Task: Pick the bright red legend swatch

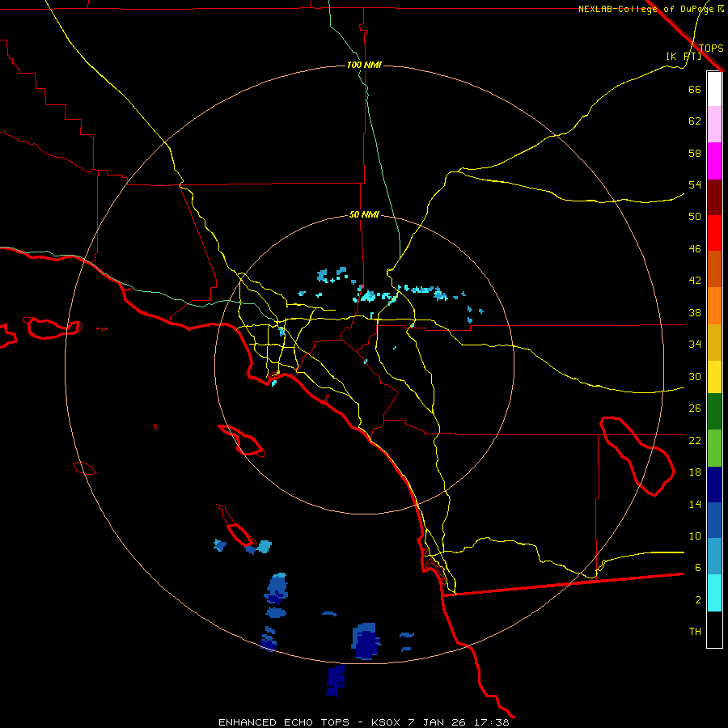Action: coord(714,233)
